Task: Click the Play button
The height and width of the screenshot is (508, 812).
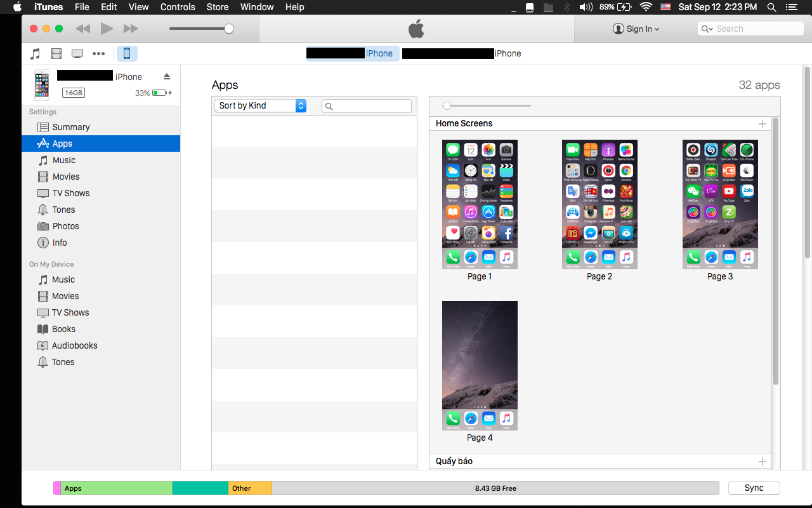Action: click(x=107, y=29)
